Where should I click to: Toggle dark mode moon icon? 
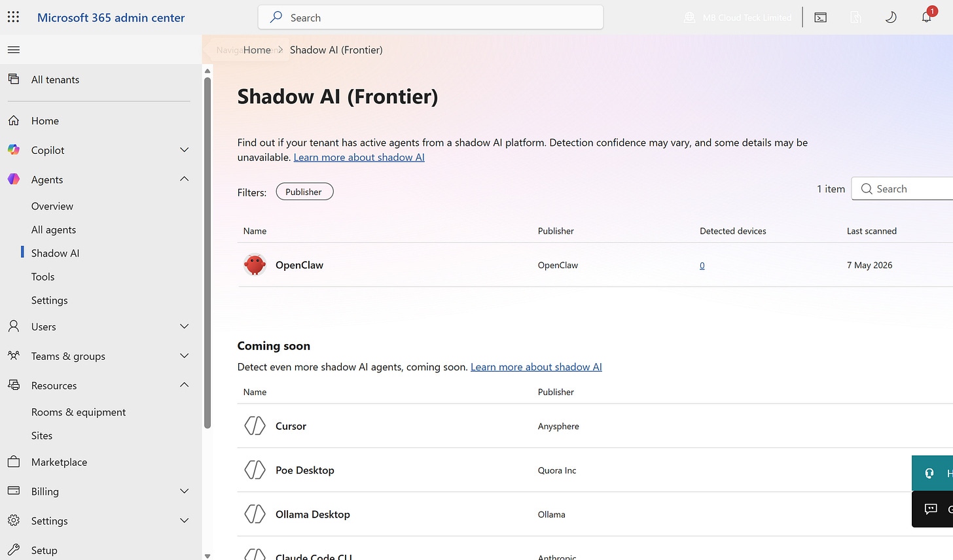point(891,18)
